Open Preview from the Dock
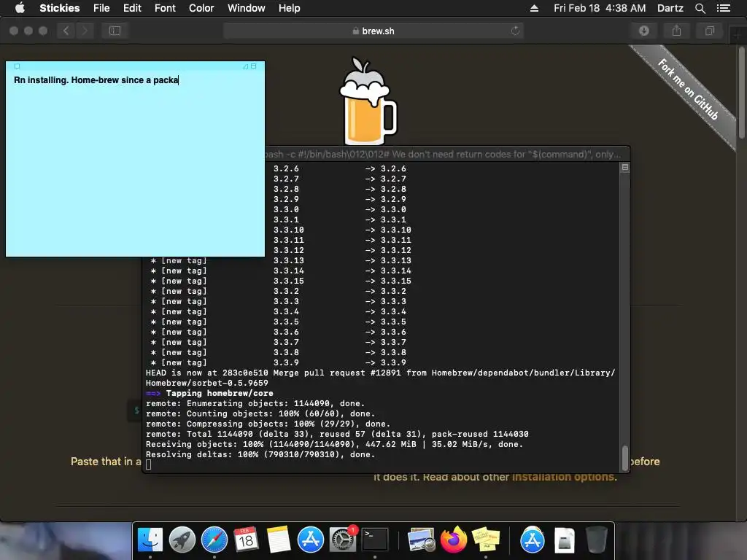The width and height of the screenshot is (747, 560). (421, 540)
